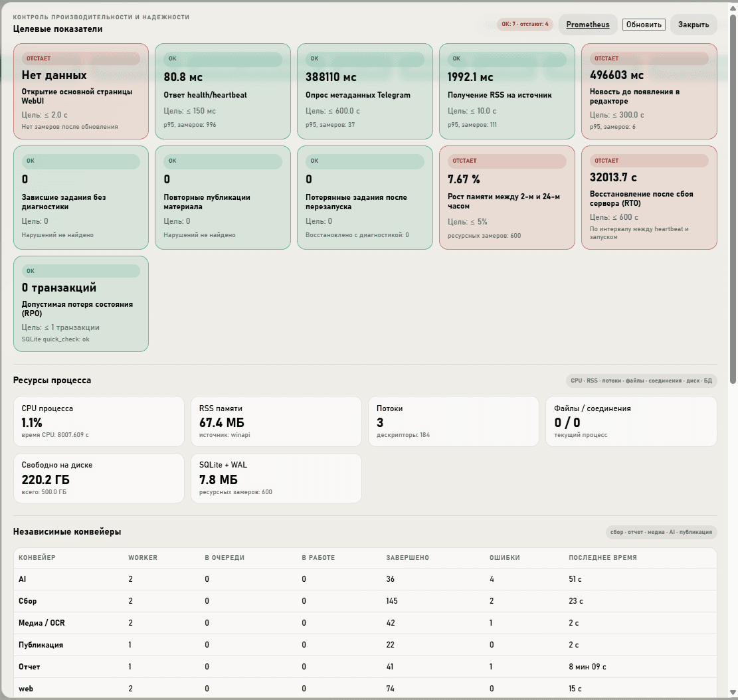This screenshot has height=700, width=738.
Task: Click the 'Файлы / соединения' card label
Action: [x=592, y=408]
